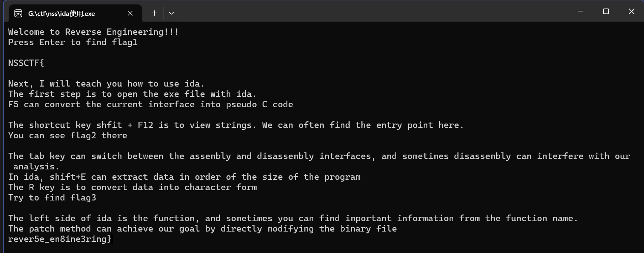The height and width of the screenshot is (253, 644).
Task: Click the text cursor after the closing brace
Action: pyautogui.click(x=112, y=239)
